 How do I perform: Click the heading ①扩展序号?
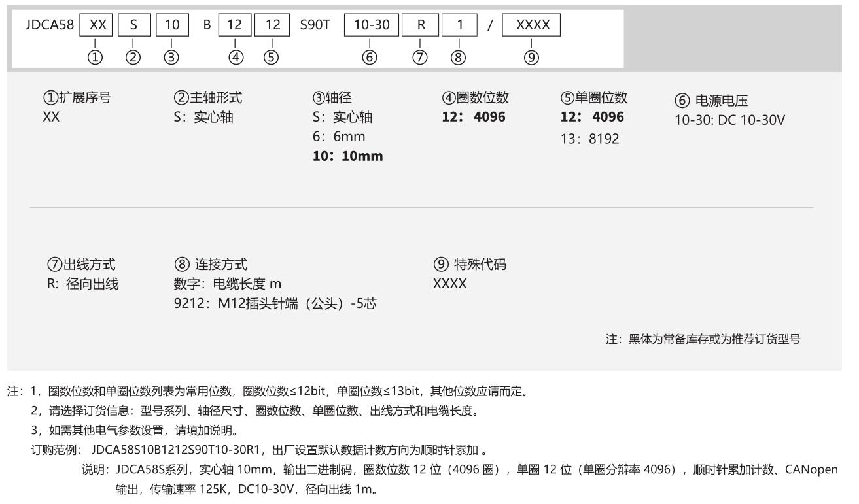[77, 98]
